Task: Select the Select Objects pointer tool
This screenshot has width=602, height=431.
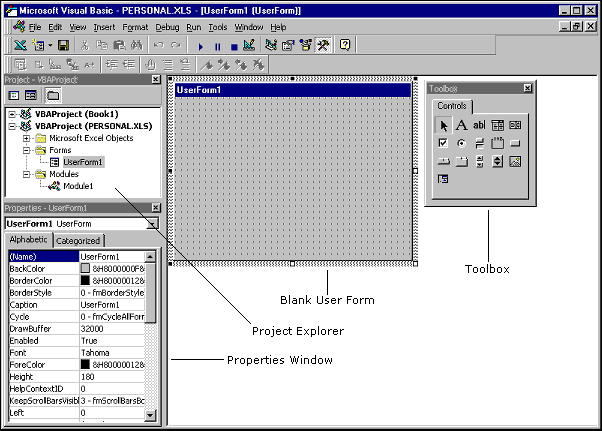Action: [443, 126]
